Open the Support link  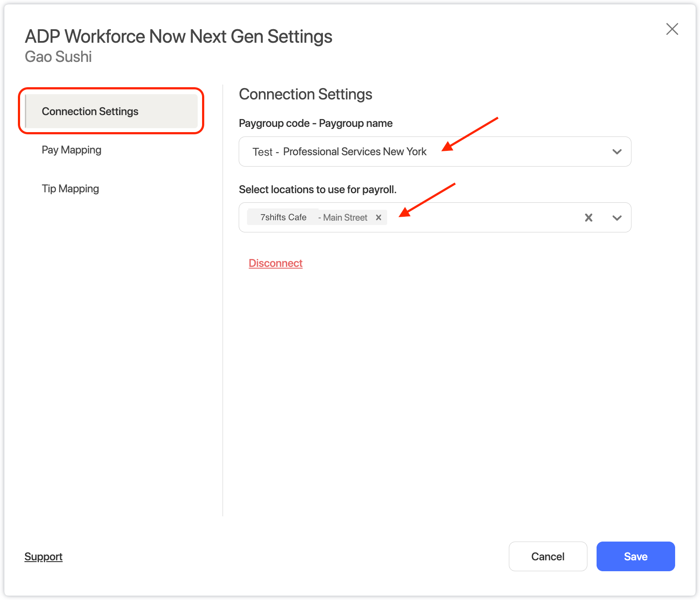[x=44, y=557]
